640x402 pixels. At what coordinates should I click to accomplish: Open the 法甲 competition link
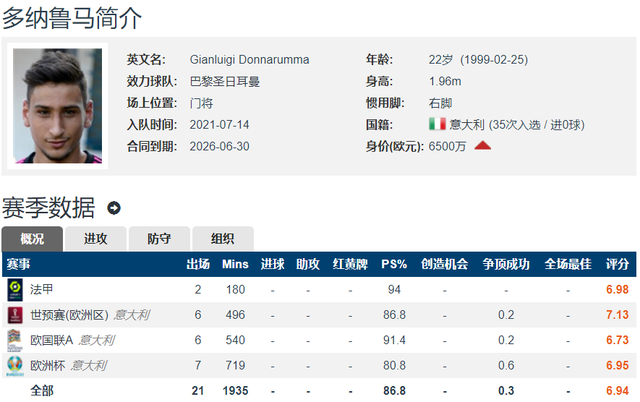pos(42,289)
